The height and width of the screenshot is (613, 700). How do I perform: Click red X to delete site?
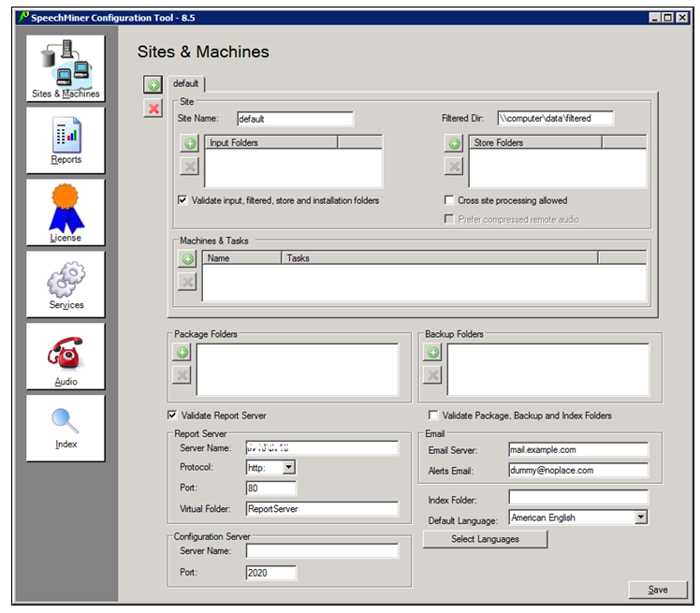[153, 109]
